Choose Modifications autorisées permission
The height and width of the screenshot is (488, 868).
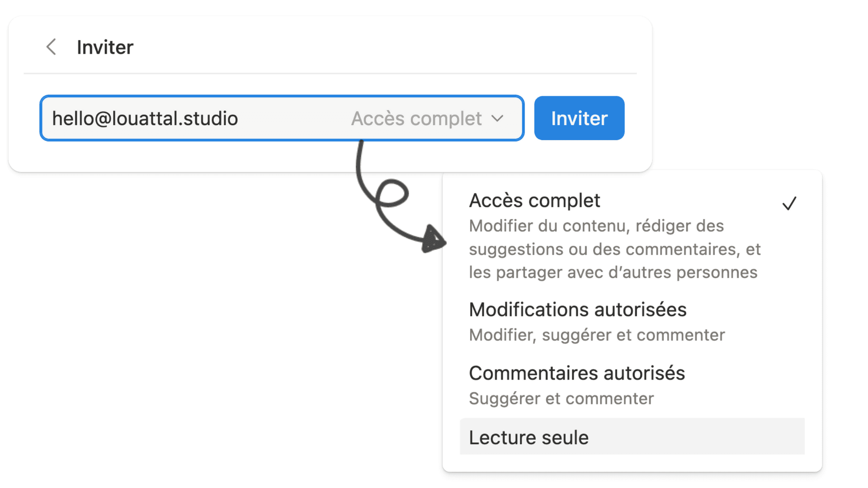pos(632,322)
